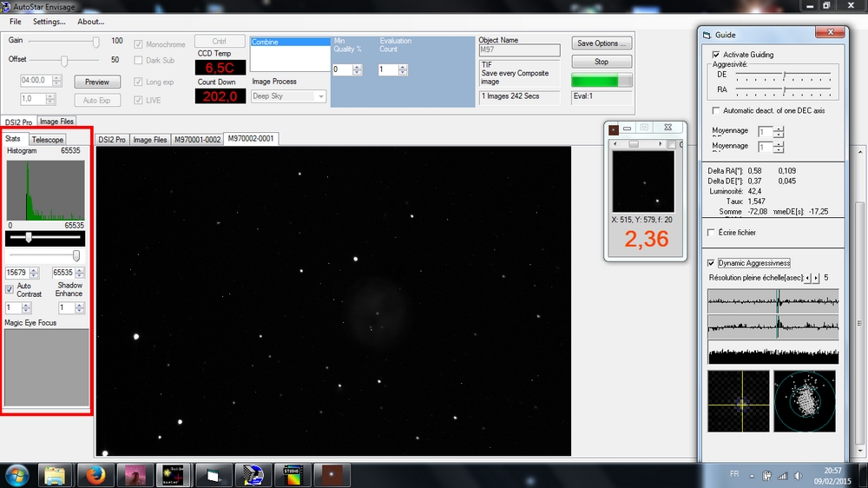Select the Stats tab
The height and width of the screenshot is (488, 868).
[13, 139]
